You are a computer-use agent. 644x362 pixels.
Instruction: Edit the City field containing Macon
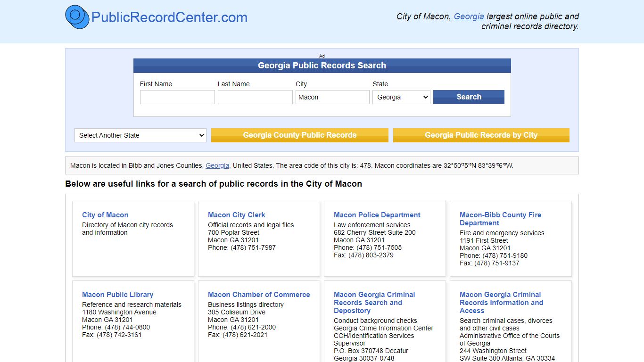point(332,97)
